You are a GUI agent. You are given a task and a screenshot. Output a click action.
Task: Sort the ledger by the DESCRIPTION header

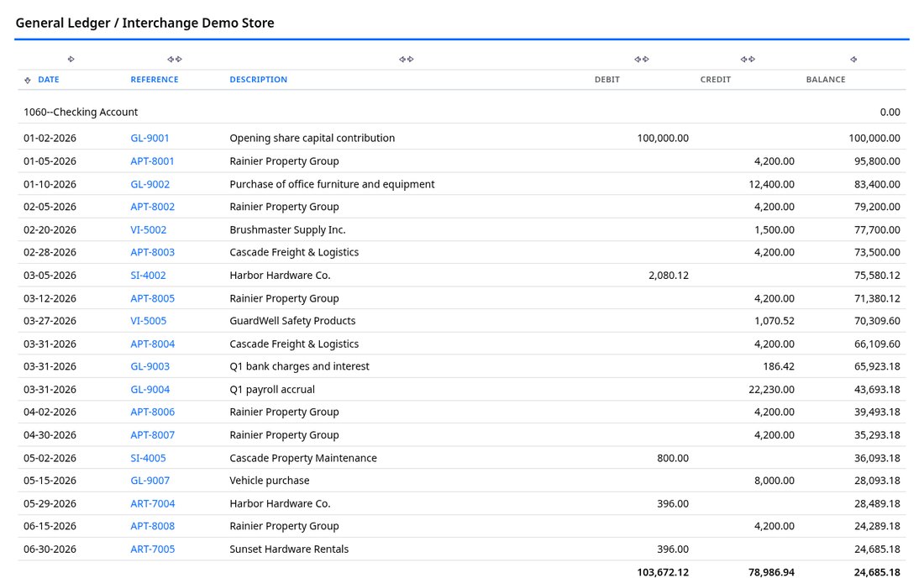point(258,80)
